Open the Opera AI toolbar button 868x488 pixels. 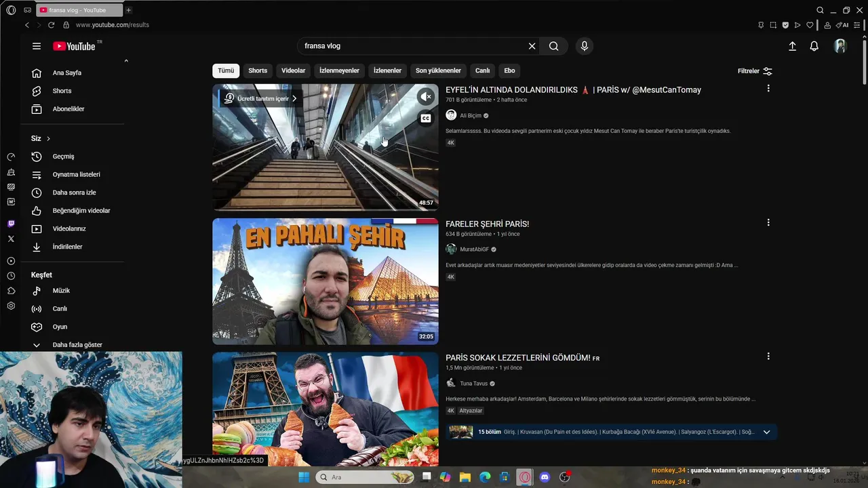843,25
